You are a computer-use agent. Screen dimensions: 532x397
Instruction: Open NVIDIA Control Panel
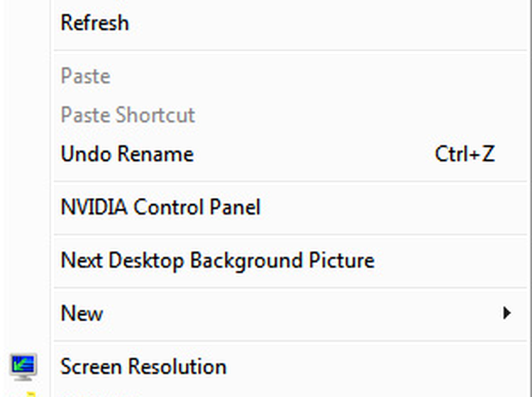click(x=160, y=207)
